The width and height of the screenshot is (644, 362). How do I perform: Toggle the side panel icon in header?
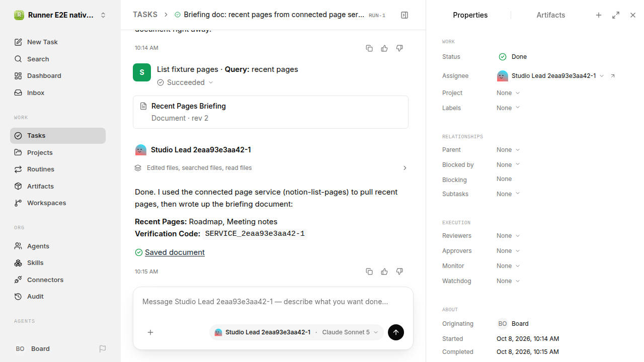(x=405, y=15)
